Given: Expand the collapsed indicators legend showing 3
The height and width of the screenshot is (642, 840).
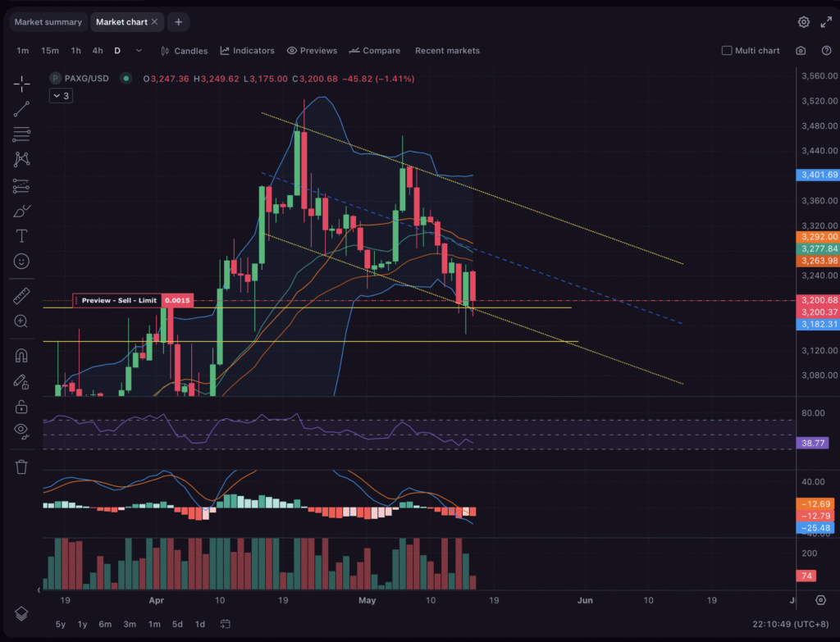Looking at the screenshot, I should point(61,96).
